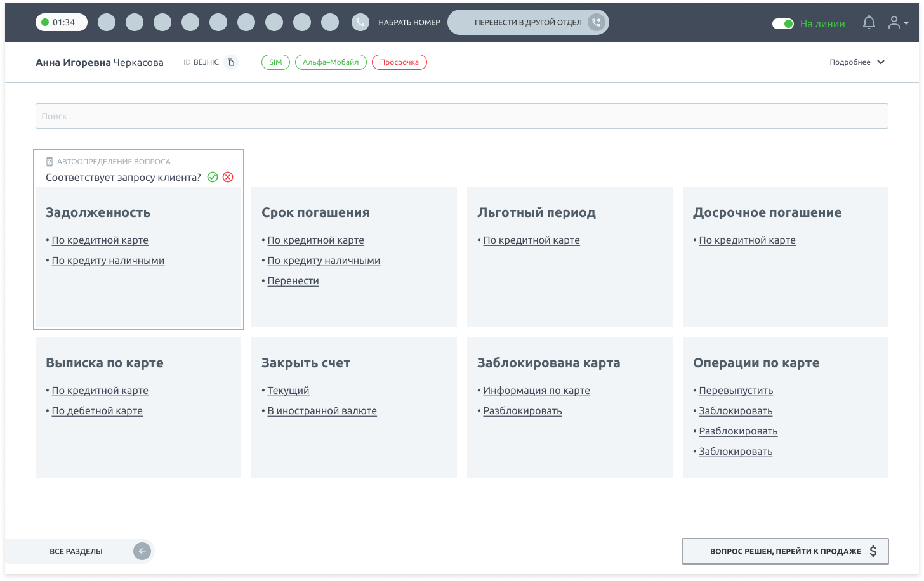Click the Досрочное погашение heading
924x581 pixels.
[x=767, y=212]
